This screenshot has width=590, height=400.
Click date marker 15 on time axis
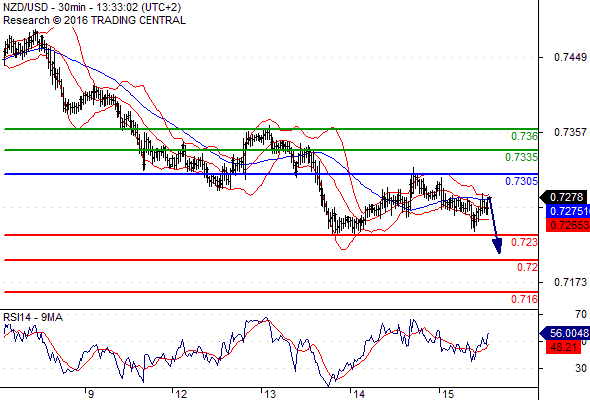(x=447, y=394)
